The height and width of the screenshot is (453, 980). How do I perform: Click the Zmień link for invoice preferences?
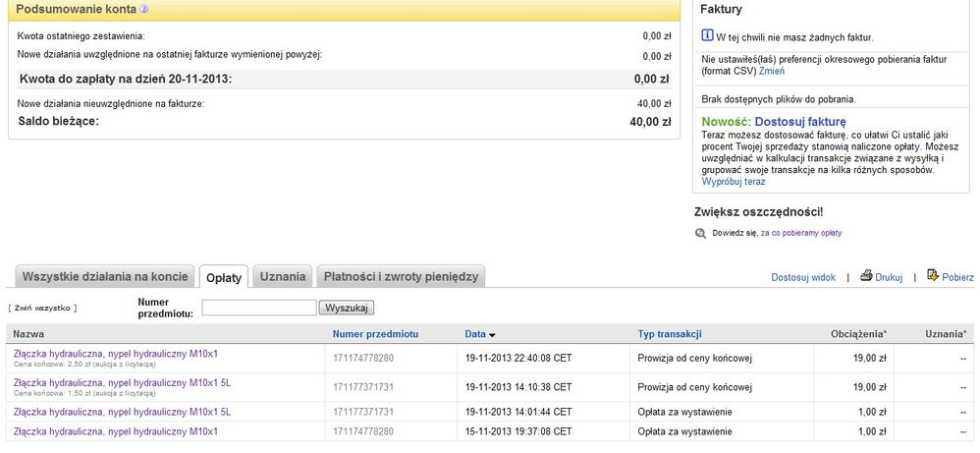[x=772, y=71]
